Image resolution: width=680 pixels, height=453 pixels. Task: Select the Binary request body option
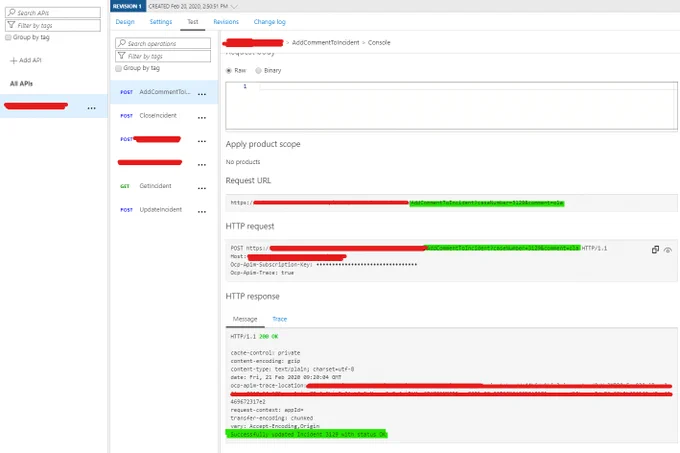[258, 71]
